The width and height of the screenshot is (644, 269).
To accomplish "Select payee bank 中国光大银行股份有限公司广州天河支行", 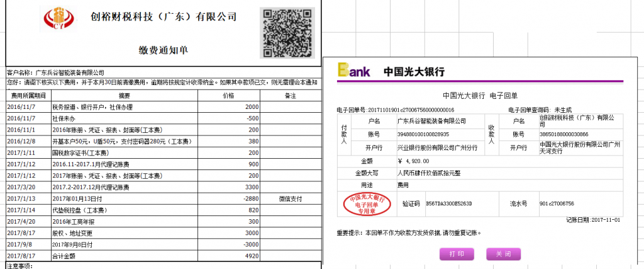I will (x=580, y=147).
